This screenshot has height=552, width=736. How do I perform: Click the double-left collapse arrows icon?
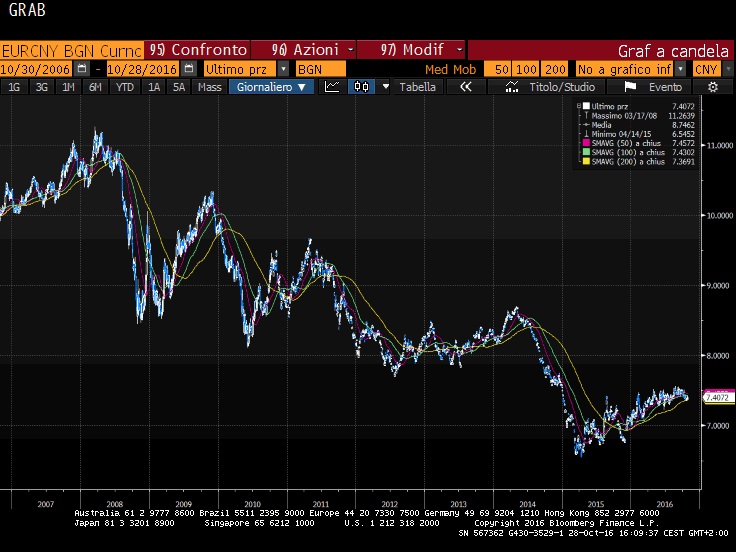coord(465,87)
